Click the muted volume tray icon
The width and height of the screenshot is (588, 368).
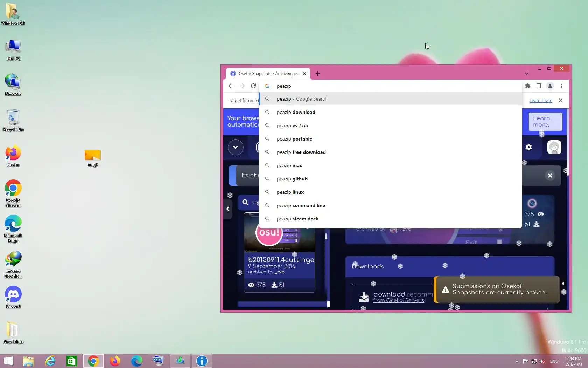tap(542, 361)
